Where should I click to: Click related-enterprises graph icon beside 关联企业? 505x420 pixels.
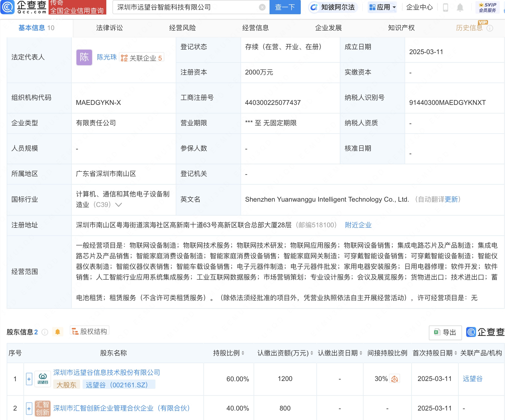point(124,58)
